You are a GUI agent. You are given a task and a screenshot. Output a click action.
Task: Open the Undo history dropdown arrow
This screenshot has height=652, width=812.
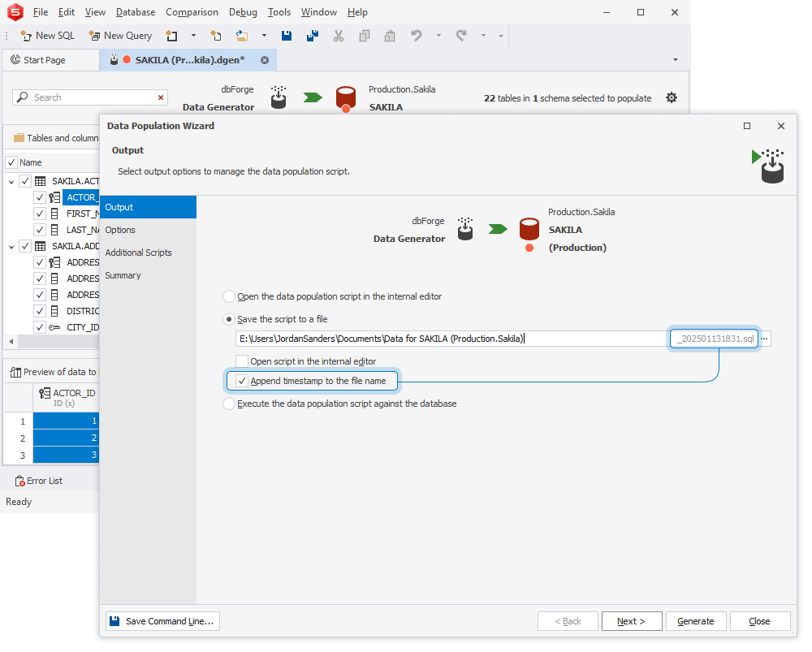[438, 36]
